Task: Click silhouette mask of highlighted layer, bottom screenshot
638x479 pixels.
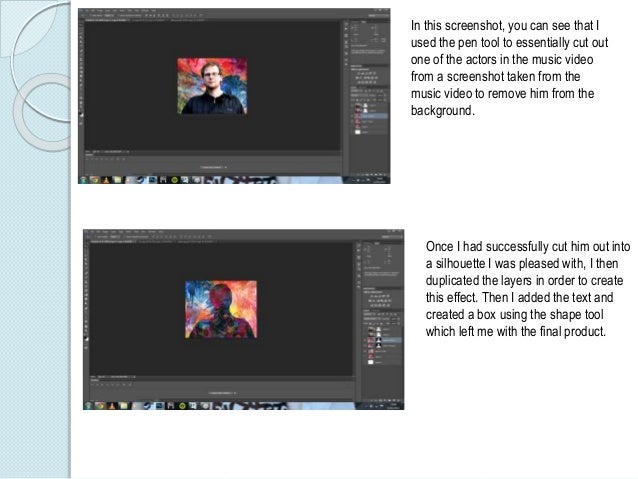Action: pos(378,339)
